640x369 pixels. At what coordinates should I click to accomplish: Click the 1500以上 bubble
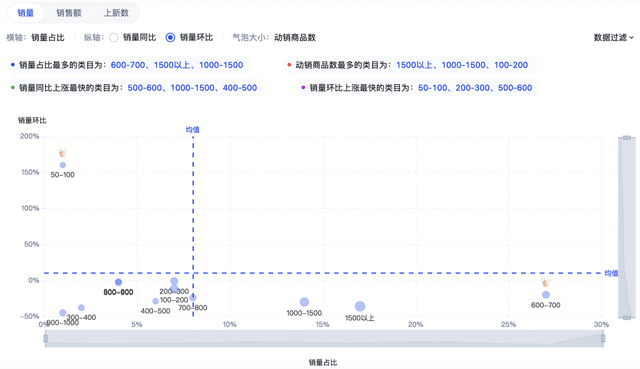point(360,306)
